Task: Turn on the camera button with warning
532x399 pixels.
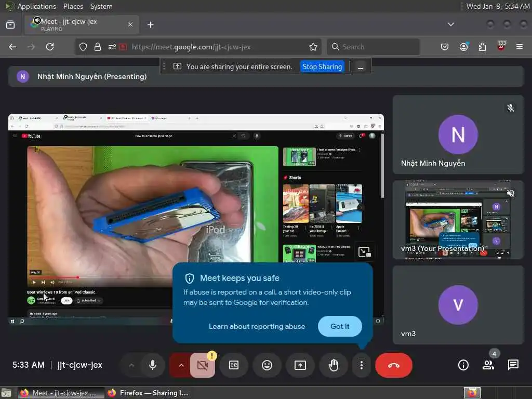Action: point(203,365)
